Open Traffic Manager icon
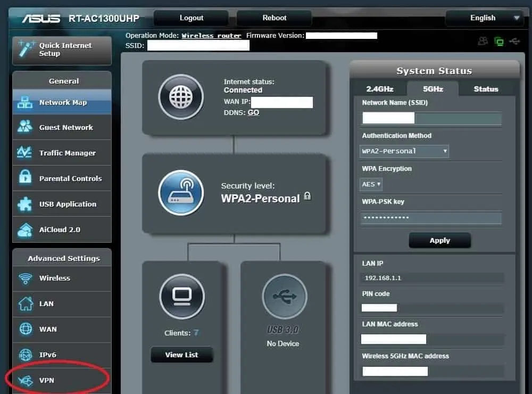The height and width of the screenshot is (394, 532). [24, 152]
